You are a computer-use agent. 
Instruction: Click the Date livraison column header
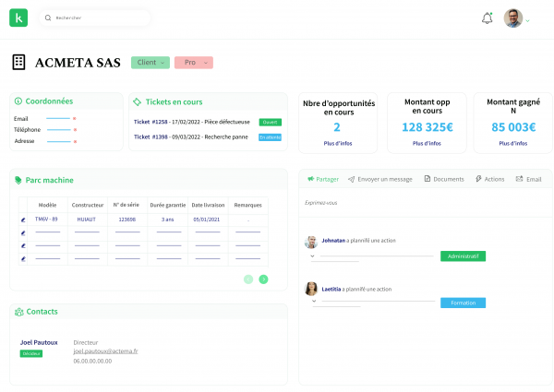tap(208, 205)
